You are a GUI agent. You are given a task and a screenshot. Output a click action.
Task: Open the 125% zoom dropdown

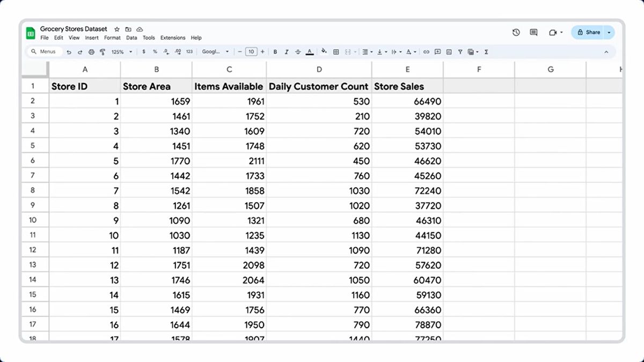point(121,52)
